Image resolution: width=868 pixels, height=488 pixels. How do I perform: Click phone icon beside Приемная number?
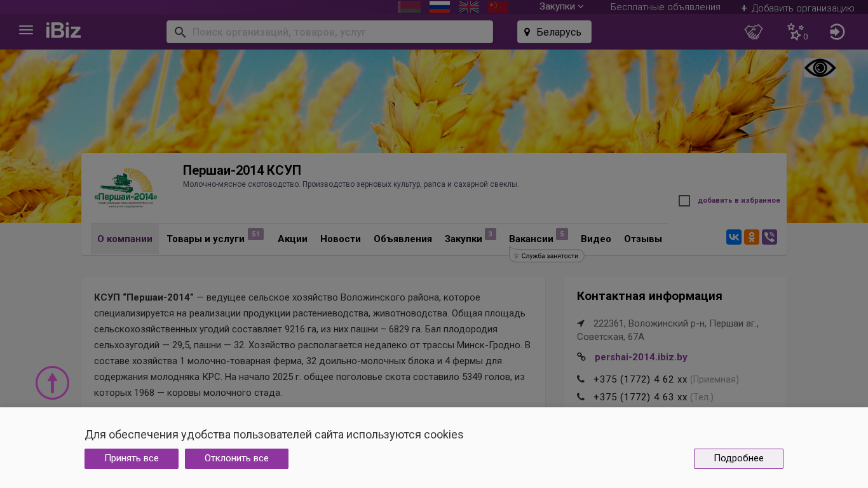[x=581, y=379]
